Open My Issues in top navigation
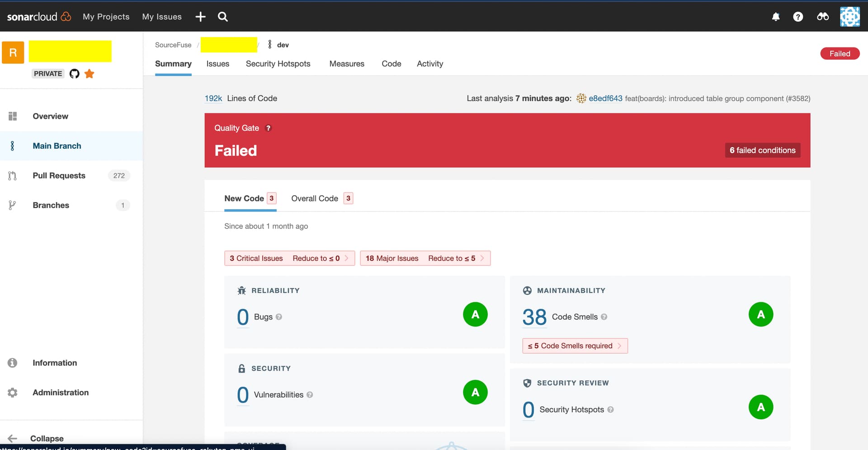This screenshot has width=868, height=450. point(162,17)
